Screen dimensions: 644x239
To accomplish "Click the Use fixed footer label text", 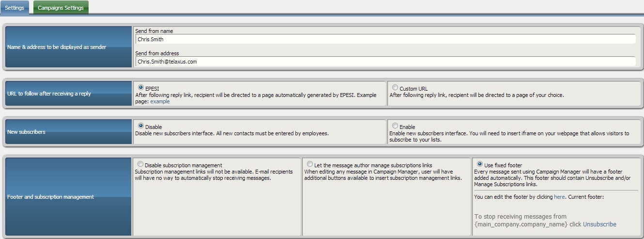I will [x=503, y=165].
